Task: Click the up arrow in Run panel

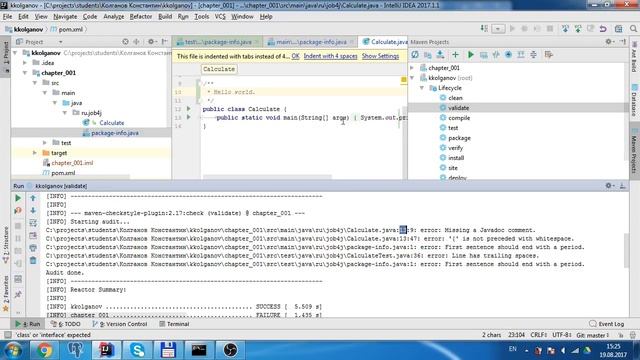Action: tap(33, 198)
